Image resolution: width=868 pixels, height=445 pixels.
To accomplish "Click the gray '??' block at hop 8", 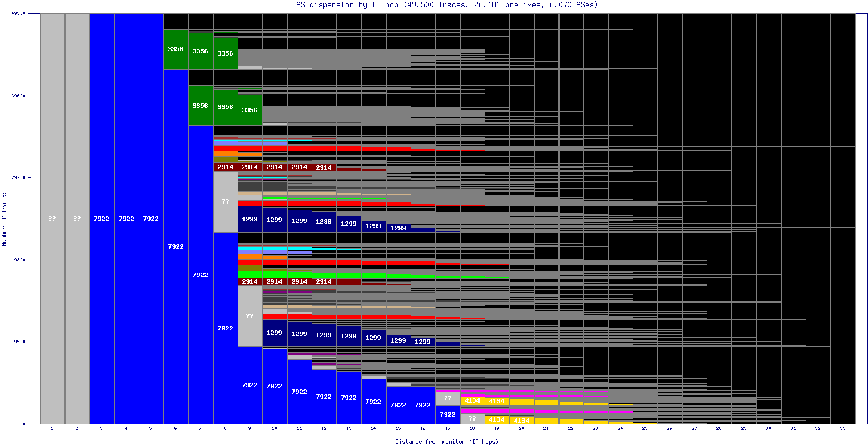I will click(225, 201).
